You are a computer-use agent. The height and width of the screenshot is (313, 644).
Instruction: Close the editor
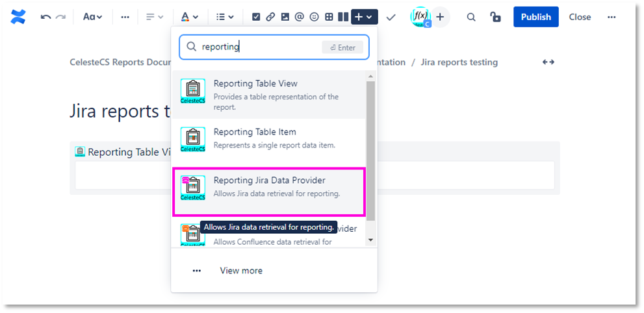click(x=580, y=17)
